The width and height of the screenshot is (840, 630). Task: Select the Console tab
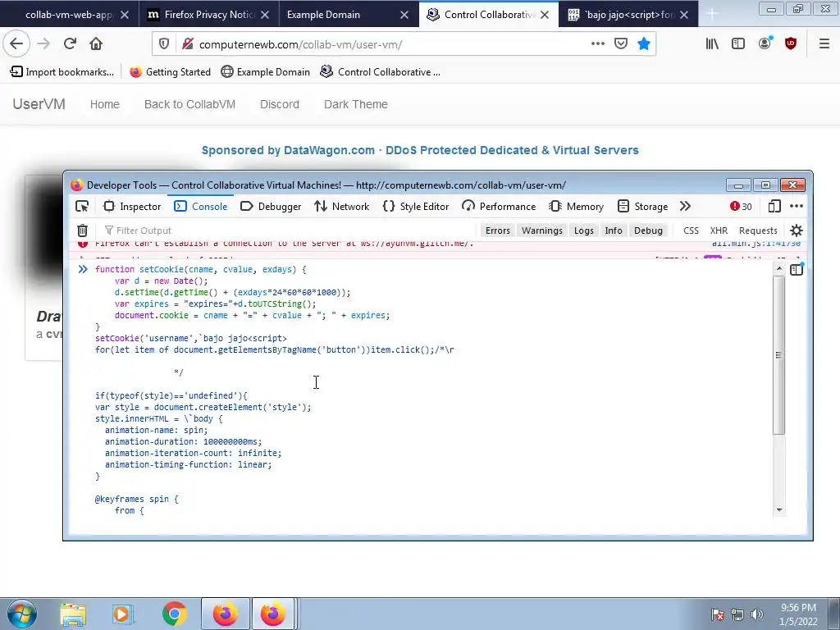201,206
